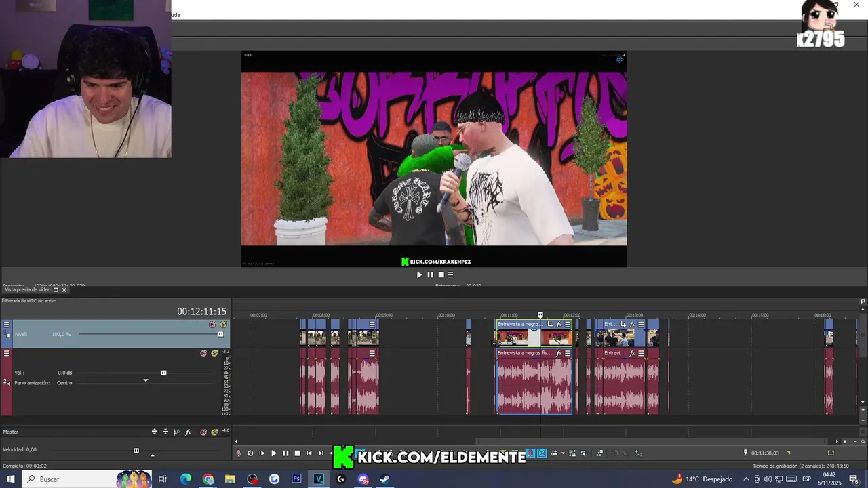Pause the video preview
The image size is (868, 488).
[430, 274]
